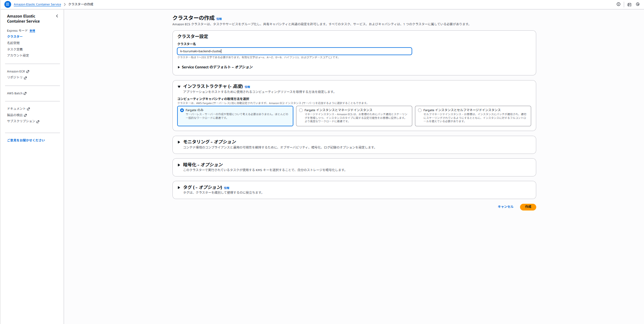Click the 情報 link next to タグ

tap(227, 188)
